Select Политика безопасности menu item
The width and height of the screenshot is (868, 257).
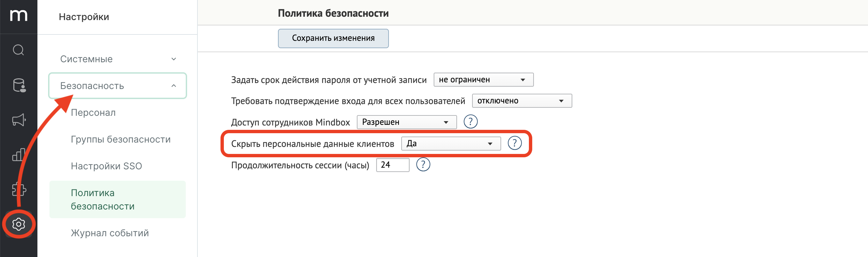pos(117,199)
